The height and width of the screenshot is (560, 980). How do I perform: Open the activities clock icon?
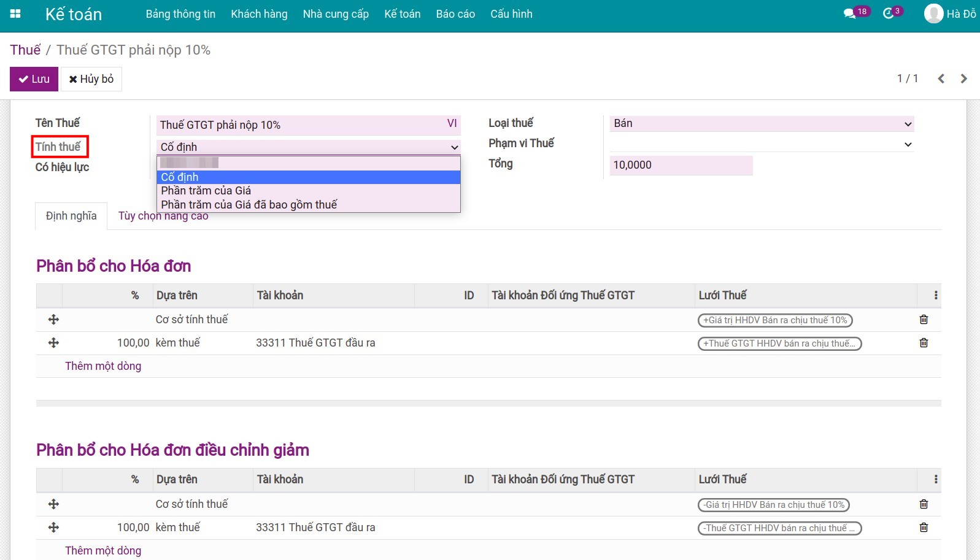[888, 13]
